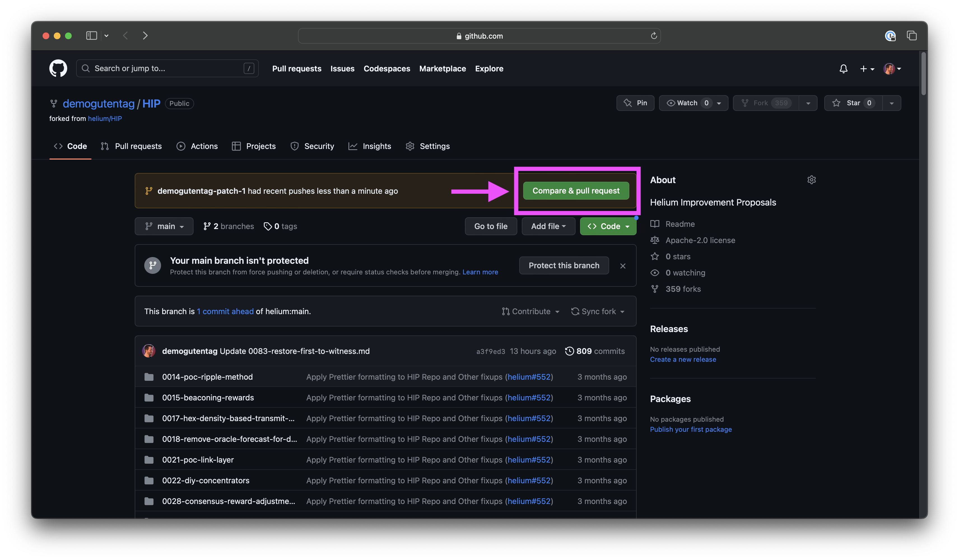Click the GitHub Octocat home logo
The image size is (959, 560).
click(58, 69)
